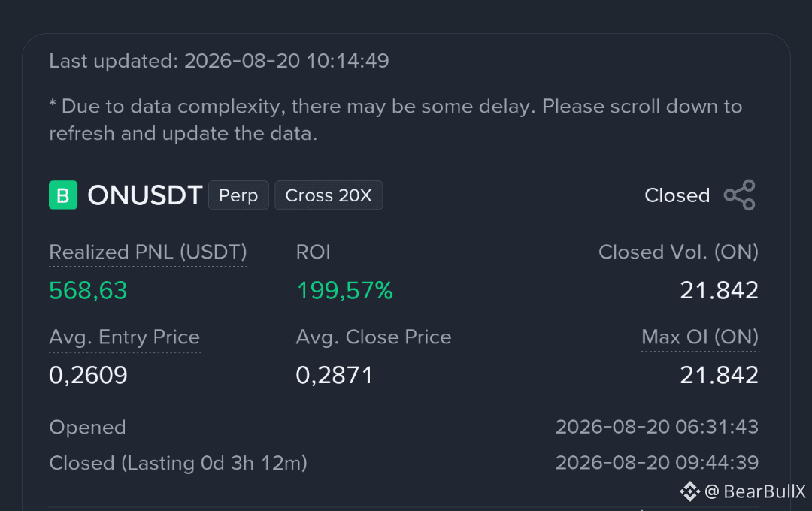Viewport: 812px width, 511px height.
Task: Click the share icon next to Closed
Action: point(740,195)
